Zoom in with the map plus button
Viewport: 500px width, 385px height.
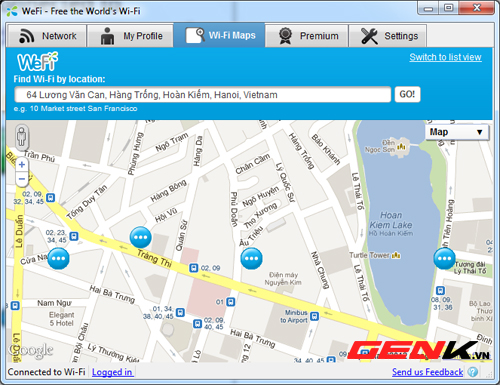pyautogui.click(x=22, y=164)
